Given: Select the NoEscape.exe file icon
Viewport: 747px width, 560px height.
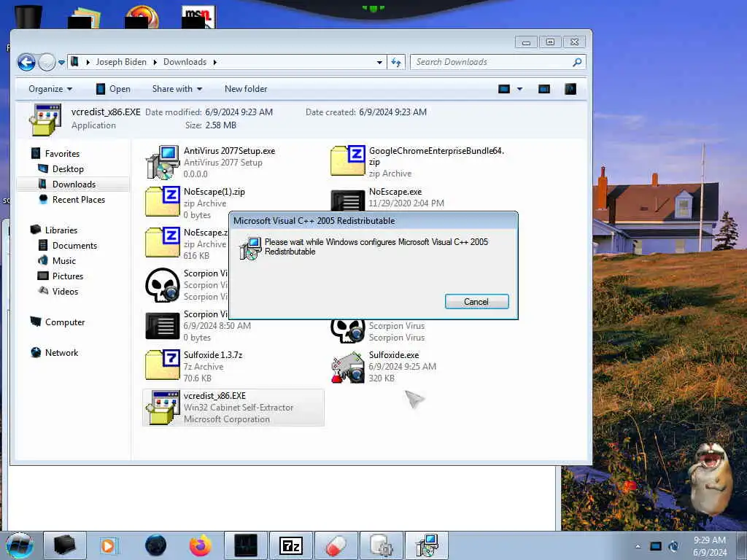Looking at the screenshot, I should point(348,200).
